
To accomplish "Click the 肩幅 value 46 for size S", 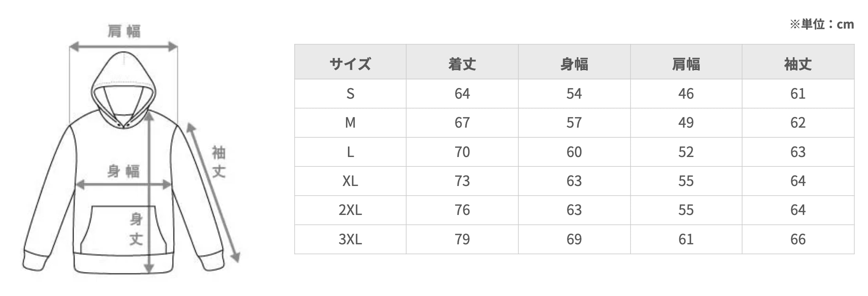I will [x=686, y=94].
